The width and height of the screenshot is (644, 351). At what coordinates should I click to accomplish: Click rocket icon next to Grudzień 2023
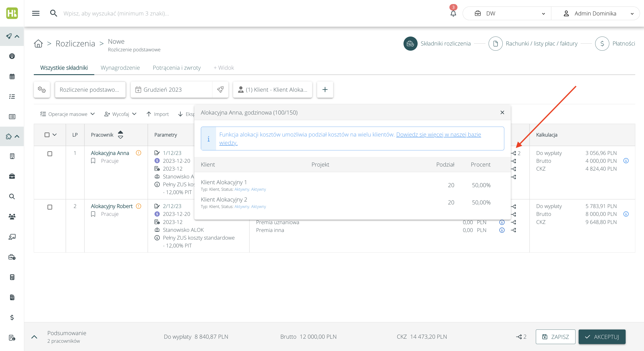220,90
